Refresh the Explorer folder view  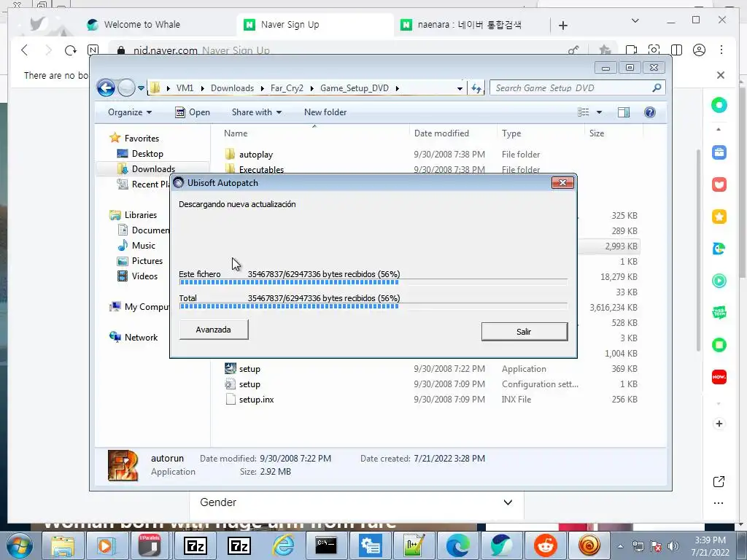point(476,88)
